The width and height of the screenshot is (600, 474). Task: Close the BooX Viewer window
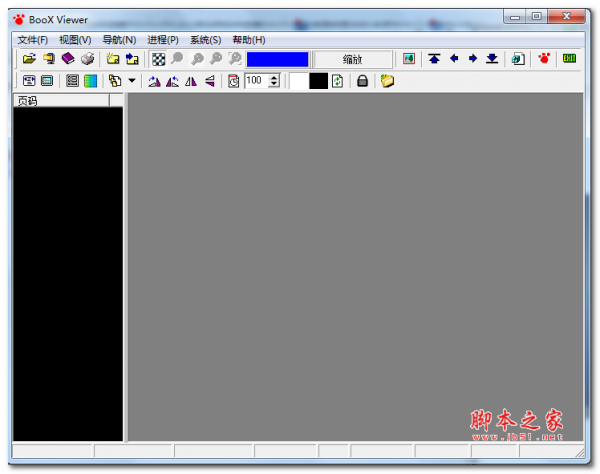click(x=566, y=16)
